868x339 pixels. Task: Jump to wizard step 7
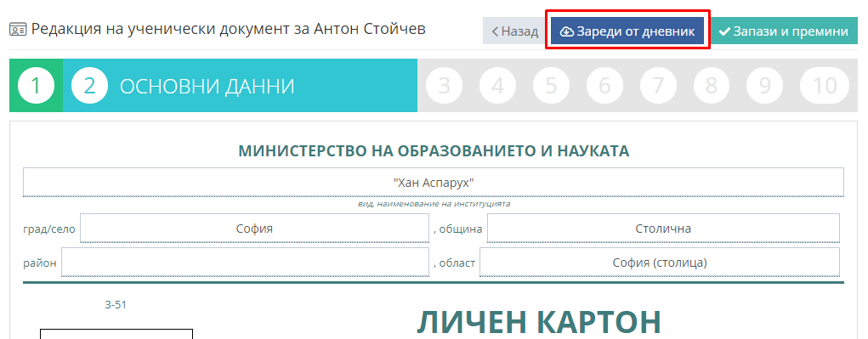click(658, 86)
